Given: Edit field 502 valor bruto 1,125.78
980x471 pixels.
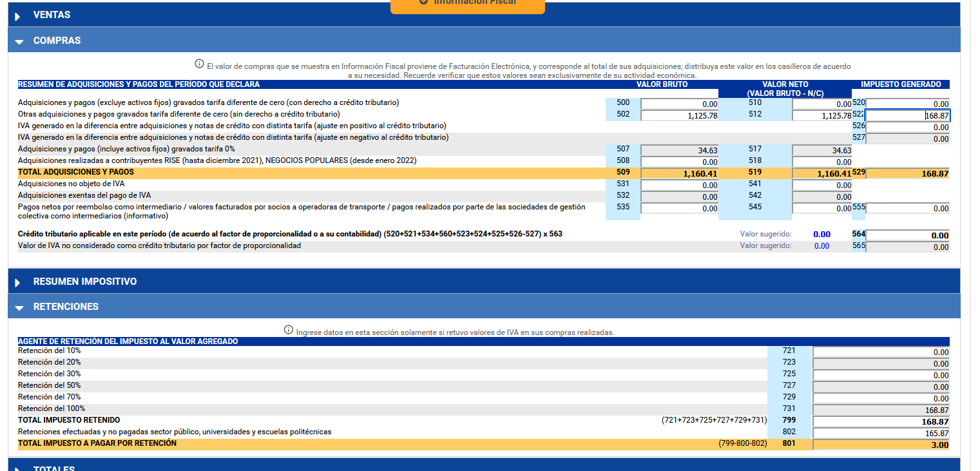Looking at the screenshot, I should [x=679, y=115].
